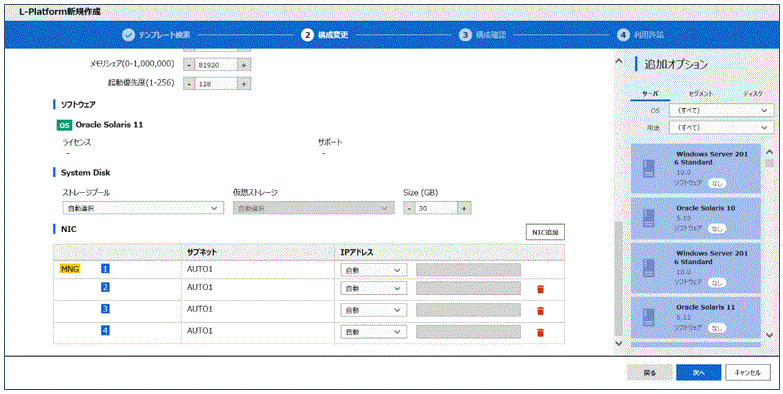Viewport: 783px width, 394px height.
Task: Expand the OS filter dropdown in 追加オプション
Action: click(721, 110)
